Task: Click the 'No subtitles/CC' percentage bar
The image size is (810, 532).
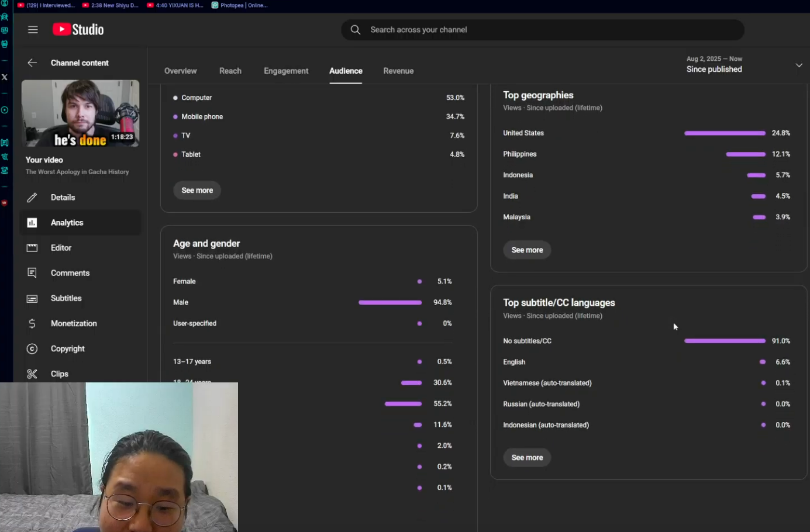Action: point(725,341)
